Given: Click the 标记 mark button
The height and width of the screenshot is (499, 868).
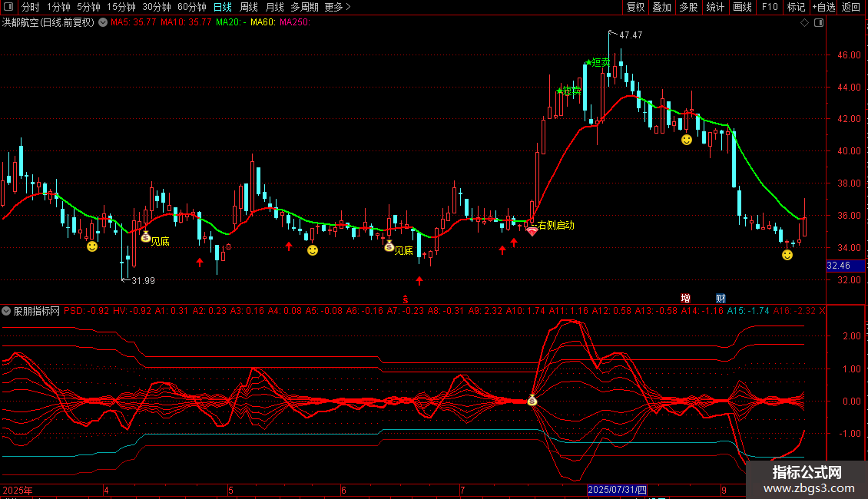Looking at the screenshot, I should pos(796,7).
